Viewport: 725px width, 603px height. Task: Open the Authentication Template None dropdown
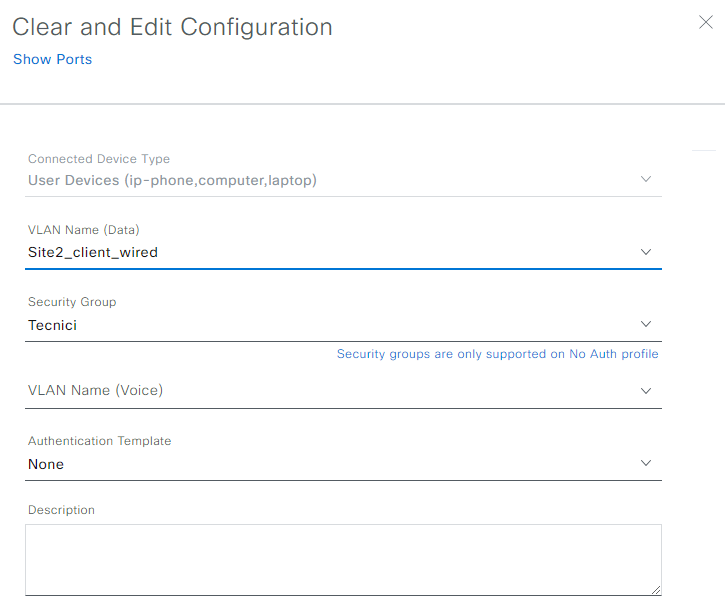46,464
